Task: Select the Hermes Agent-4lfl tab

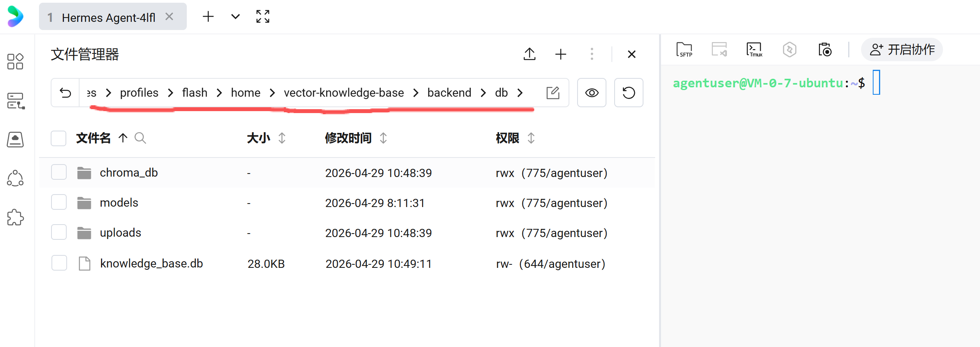Action: click(x=113, y=17)
